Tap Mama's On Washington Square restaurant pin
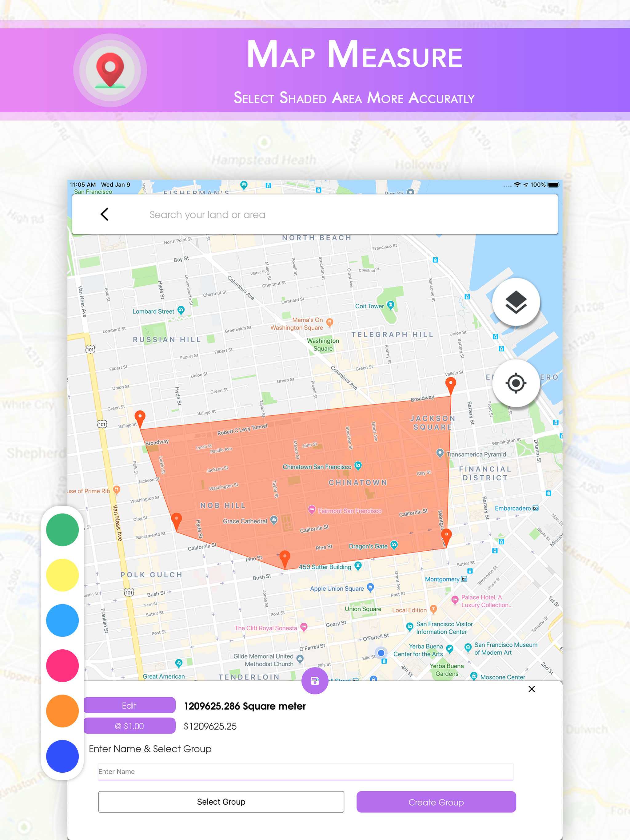The image size is (630, 840). click(330, 323)
